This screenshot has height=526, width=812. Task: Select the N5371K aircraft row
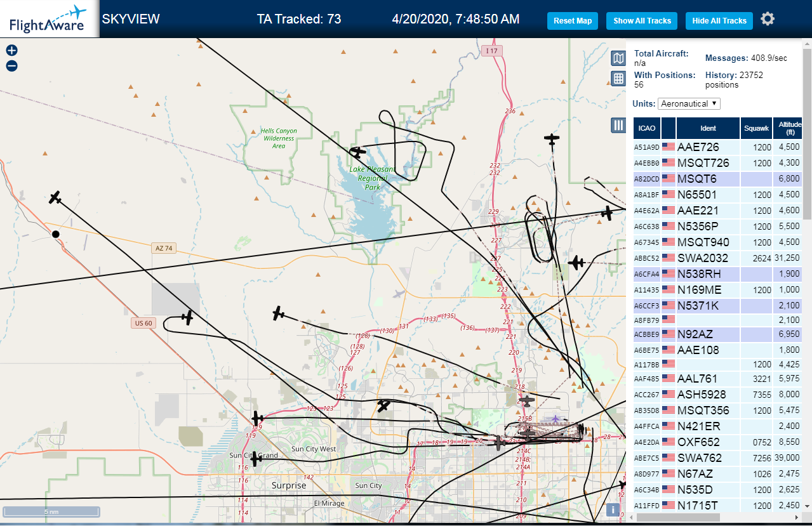pyautogui.click(x=718, y=306)
